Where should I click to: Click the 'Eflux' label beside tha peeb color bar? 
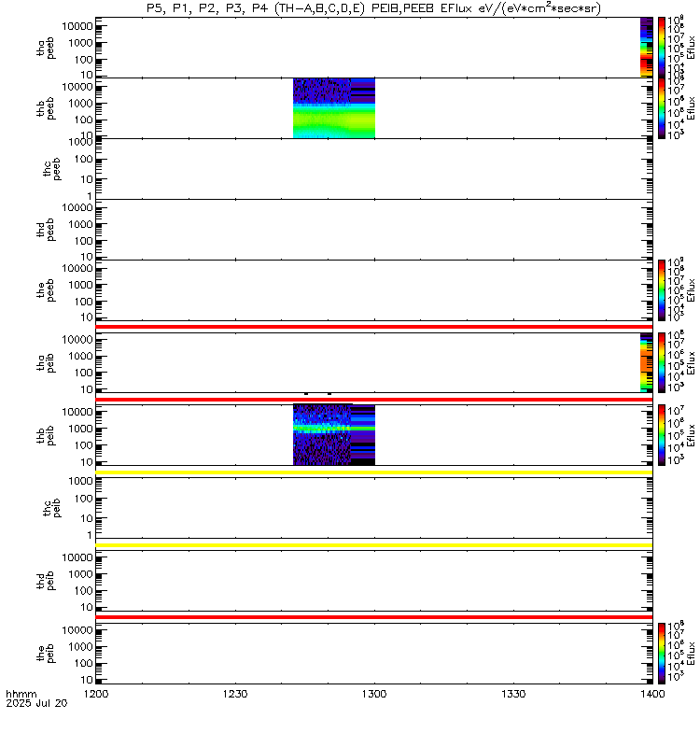(691, 48)
